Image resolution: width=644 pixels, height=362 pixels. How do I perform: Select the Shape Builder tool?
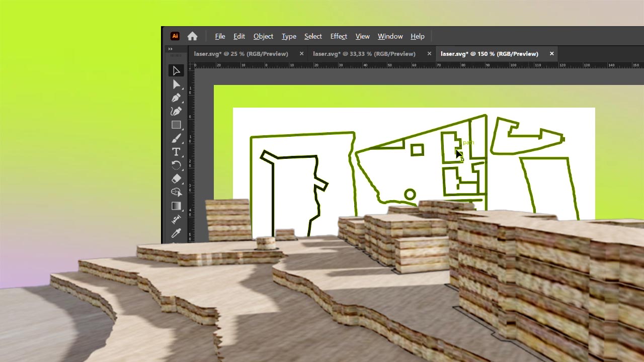pyautogui.click(x=176, y=193)
